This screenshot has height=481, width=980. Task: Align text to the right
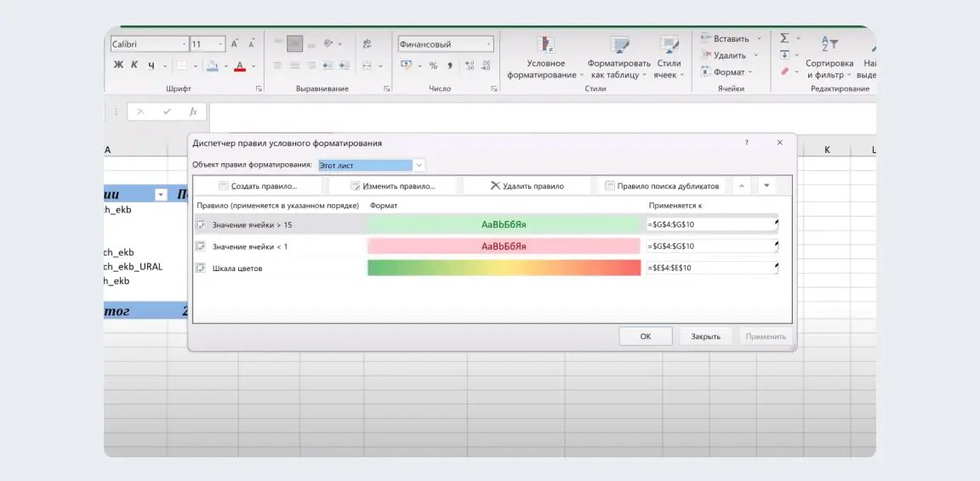coord(311,65)
